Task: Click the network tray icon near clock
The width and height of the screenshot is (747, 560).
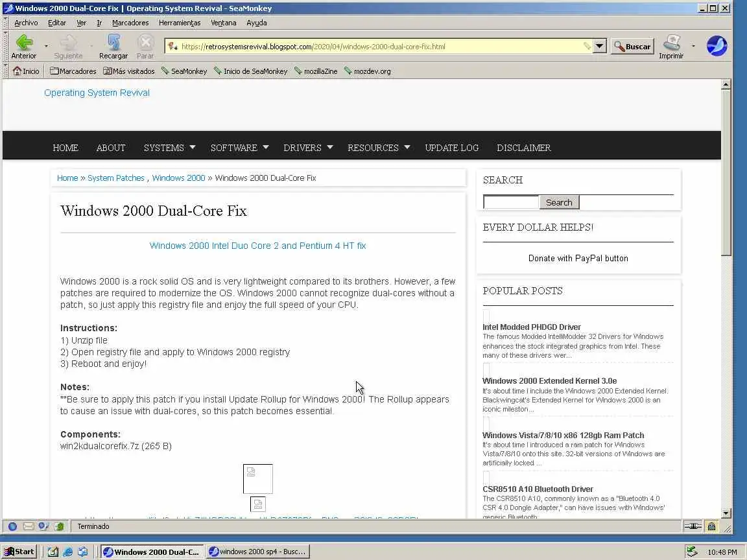Action: (x=693, y=552)
